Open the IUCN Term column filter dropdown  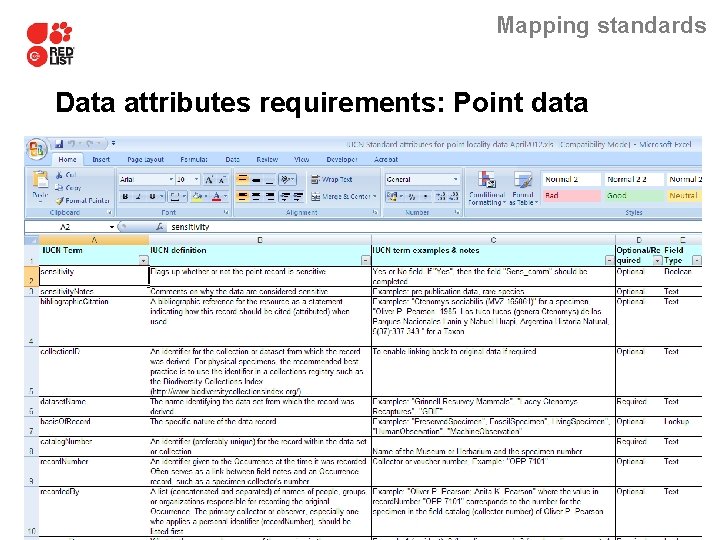coord(143,260)
